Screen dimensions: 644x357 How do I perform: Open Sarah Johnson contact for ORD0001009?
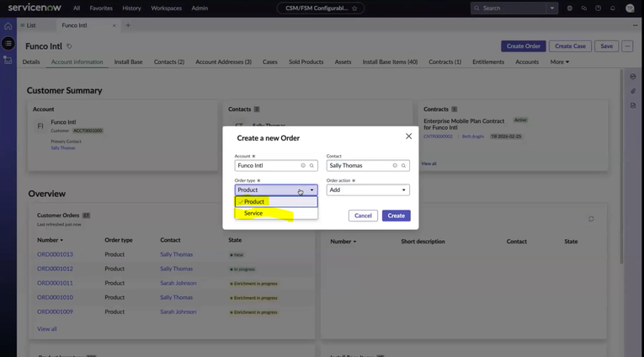(x=178, y=312)
